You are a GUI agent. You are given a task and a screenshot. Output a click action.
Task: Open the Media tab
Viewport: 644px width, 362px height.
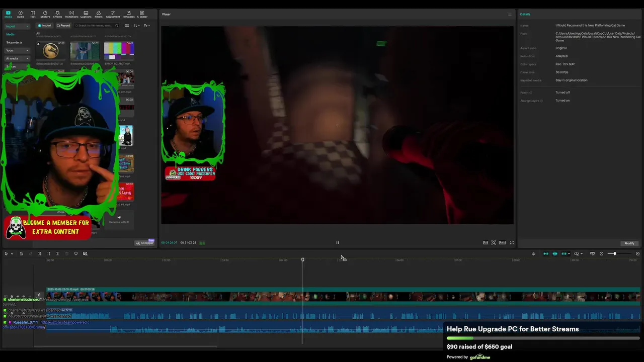click(8, 14)
